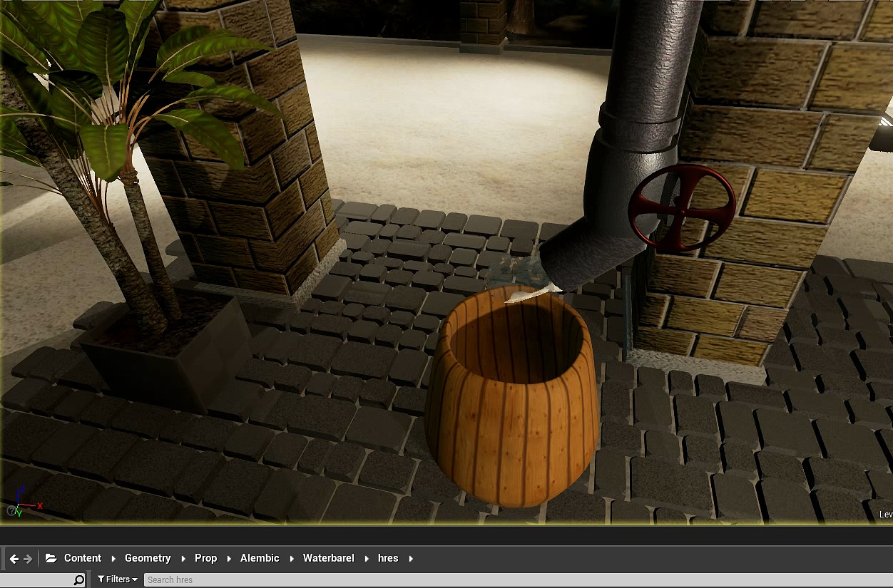Select the red valve wheel in viewport
This screenshot has width=893, height=588.
[x=682, y=208]
